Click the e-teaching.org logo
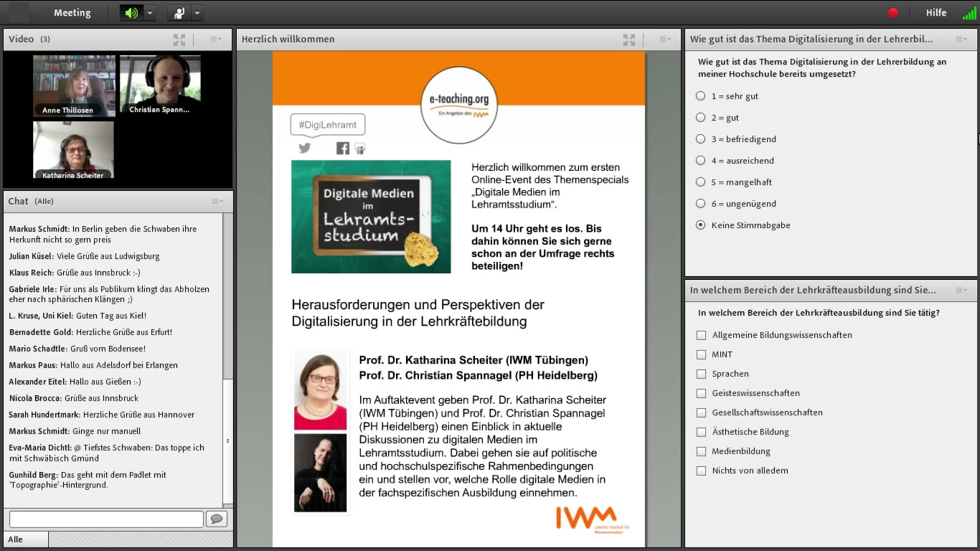 point(459,106)
